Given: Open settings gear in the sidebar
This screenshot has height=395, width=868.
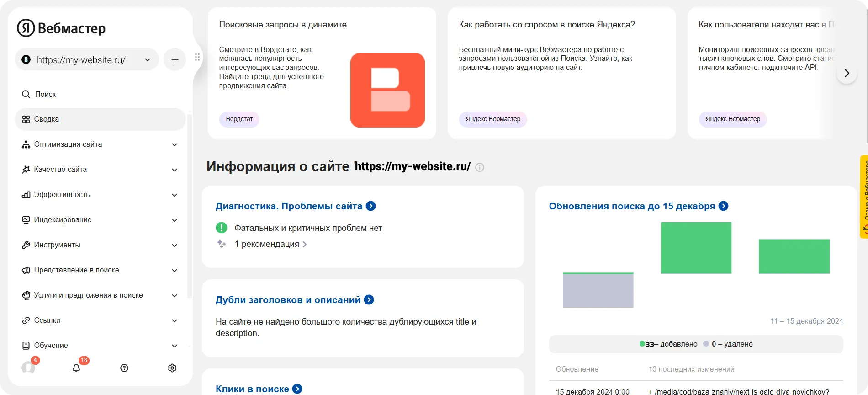Looking at the screenshot, I should (x=172, y=368).
